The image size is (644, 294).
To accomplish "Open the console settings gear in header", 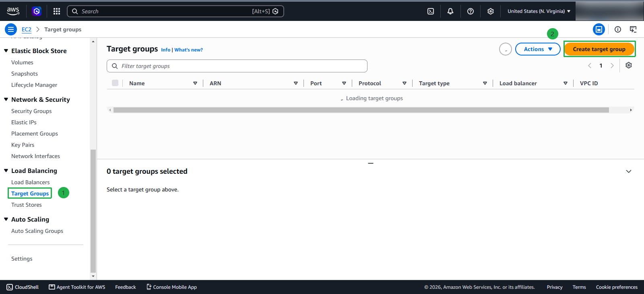I will 491,11.
